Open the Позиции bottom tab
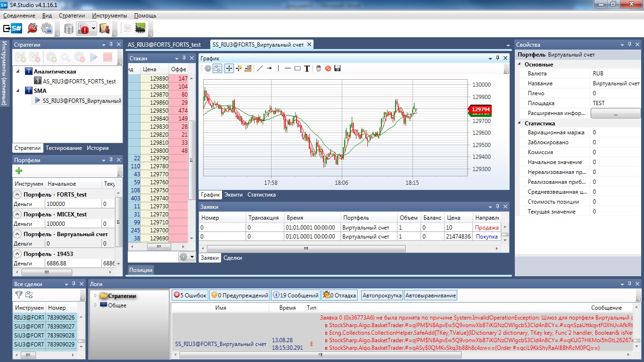 pyautogui.click(x=141, y=270)
